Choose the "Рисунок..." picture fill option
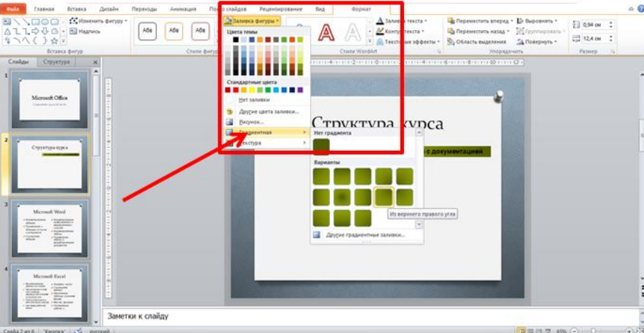 [x=251, y=122]
